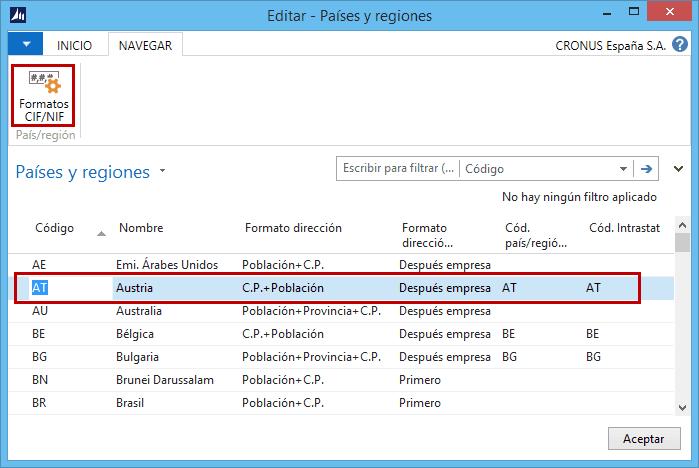699x468 pixels.
Task: Select the Emi. Árabes Unidos cell
Action: (167, 265)
